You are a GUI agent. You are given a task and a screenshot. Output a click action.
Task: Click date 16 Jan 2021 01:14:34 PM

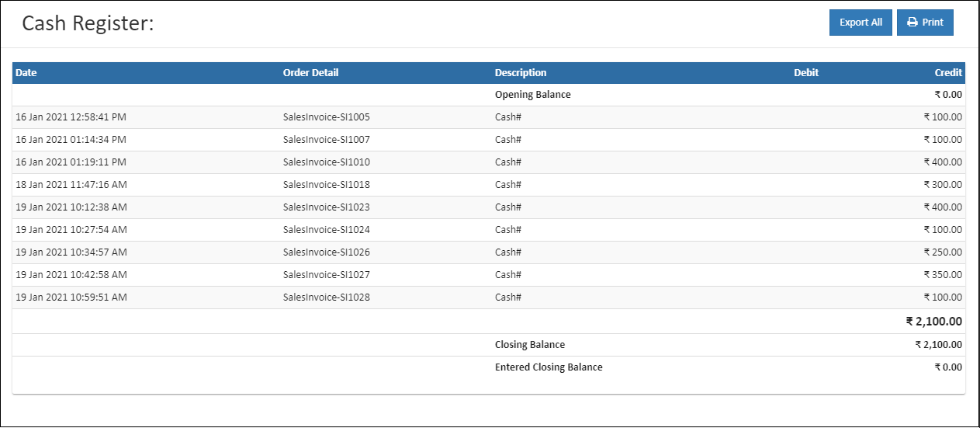71,140
